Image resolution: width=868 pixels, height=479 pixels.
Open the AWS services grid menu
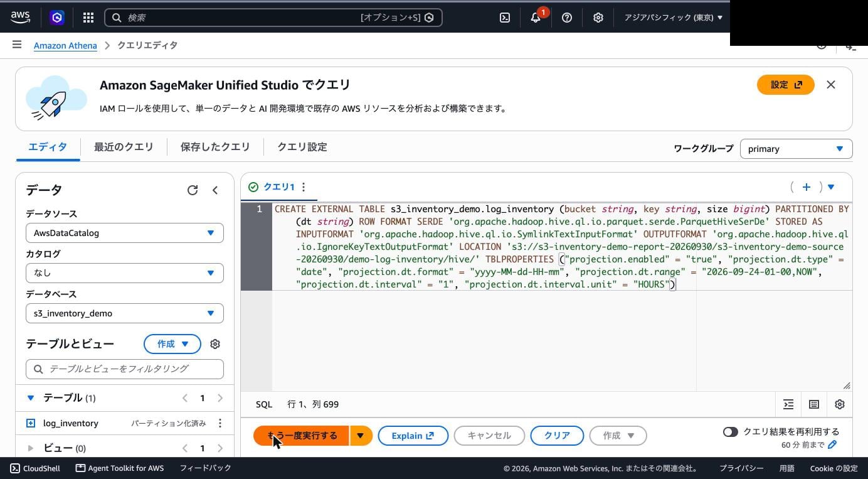pyautogui.click(x=88, y=18)
